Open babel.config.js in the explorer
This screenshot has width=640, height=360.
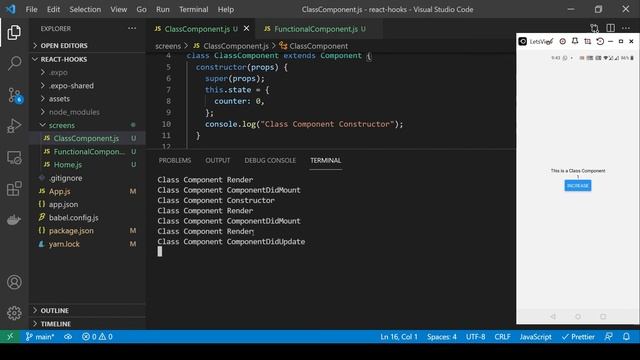87,218
